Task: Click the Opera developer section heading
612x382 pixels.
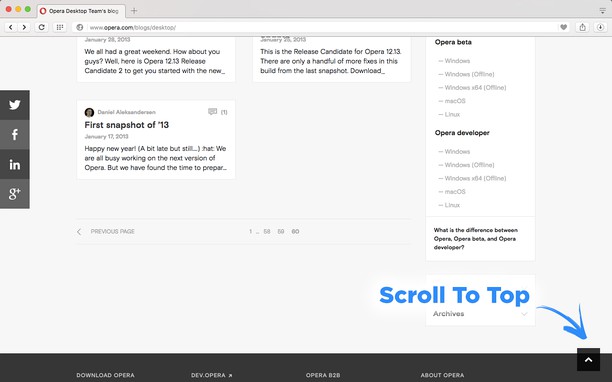Action: tap(462, 133)
